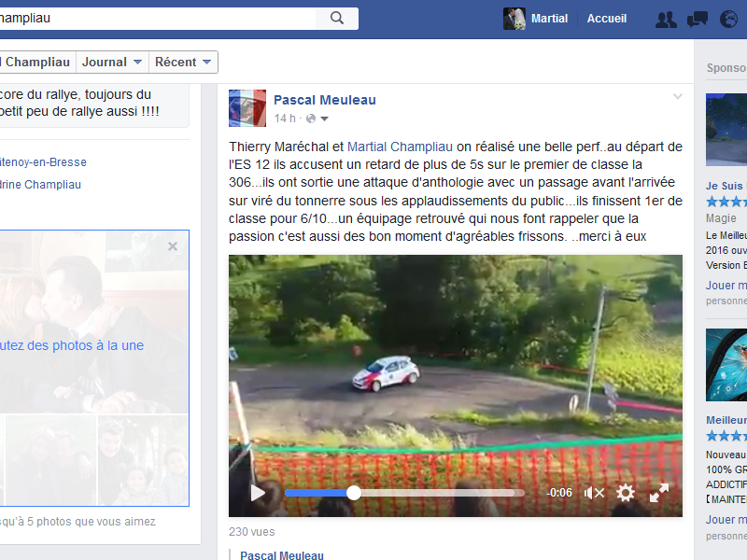Viewport: 747px width, 560px height.
Task: Click the video progress slider handle
Action: pyautogui.click(x=354, y=493)
